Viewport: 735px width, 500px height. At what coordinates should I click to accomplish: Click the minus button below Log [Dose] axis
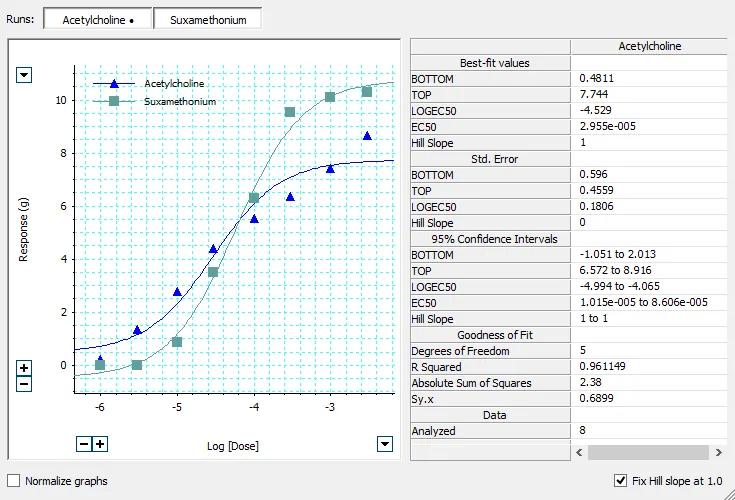pyautogui.click(x=84, y=444)
